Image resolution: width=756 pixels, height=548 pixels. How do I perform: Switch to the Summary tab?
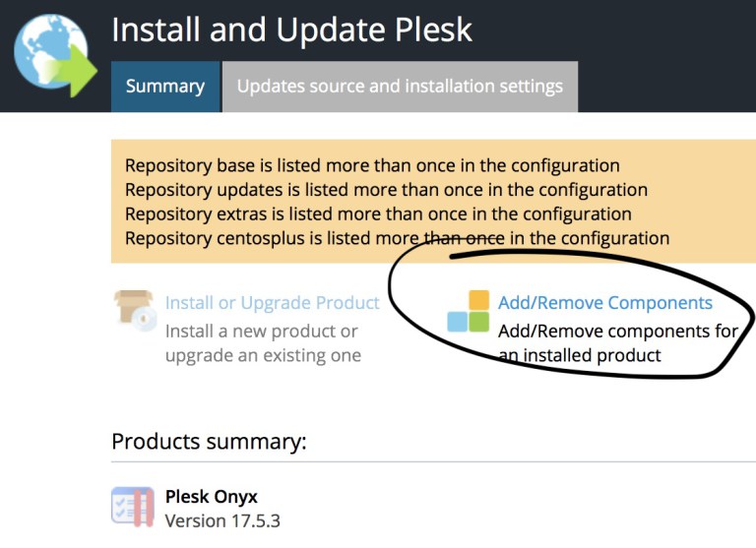(165, 87)
